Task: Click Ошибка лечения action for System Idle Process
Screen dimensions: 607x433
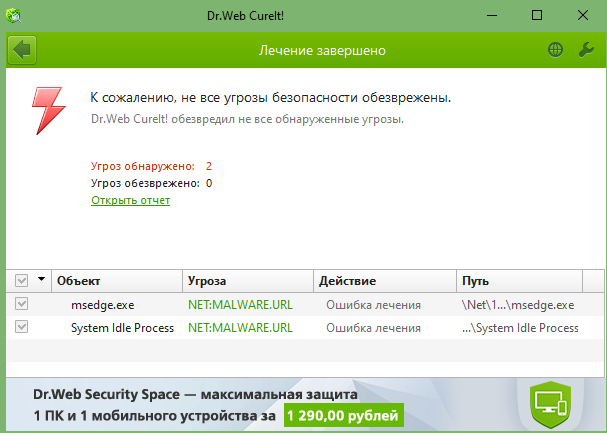Action: [373, 328]
